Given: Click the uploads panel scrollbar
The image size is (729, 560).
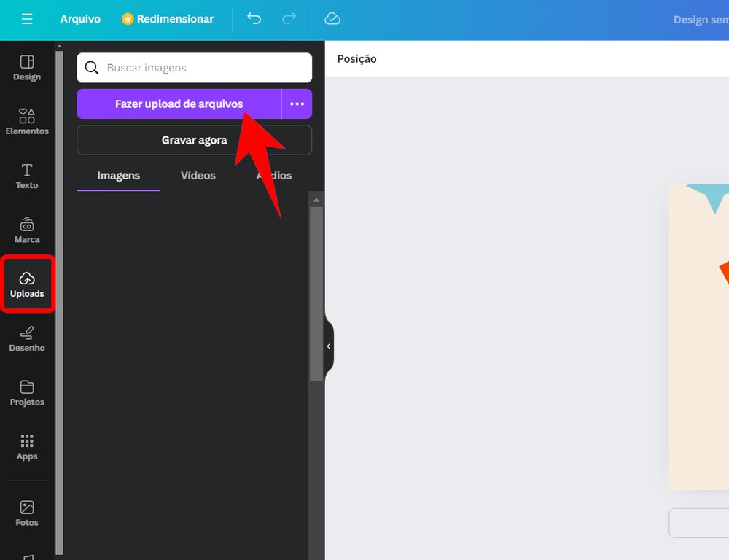Looking at the screenshot, I should [316, 292].
